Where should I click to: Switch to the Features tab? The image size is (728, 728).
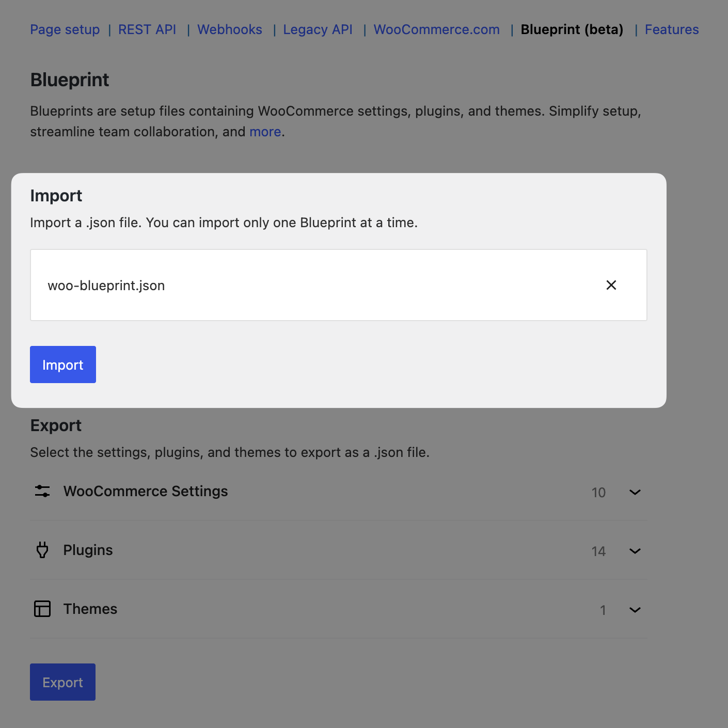click(x=672, y=29)
